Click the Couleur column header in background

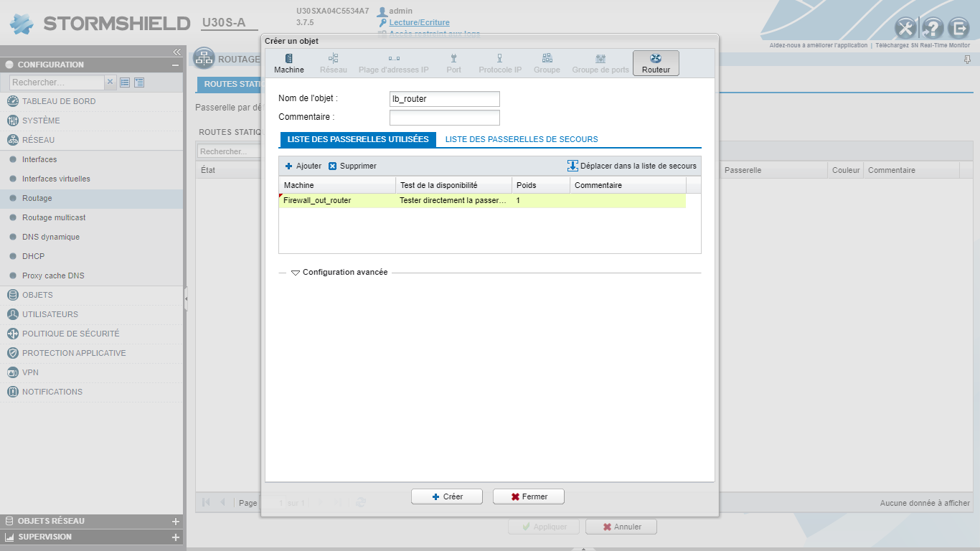[846, 171]
